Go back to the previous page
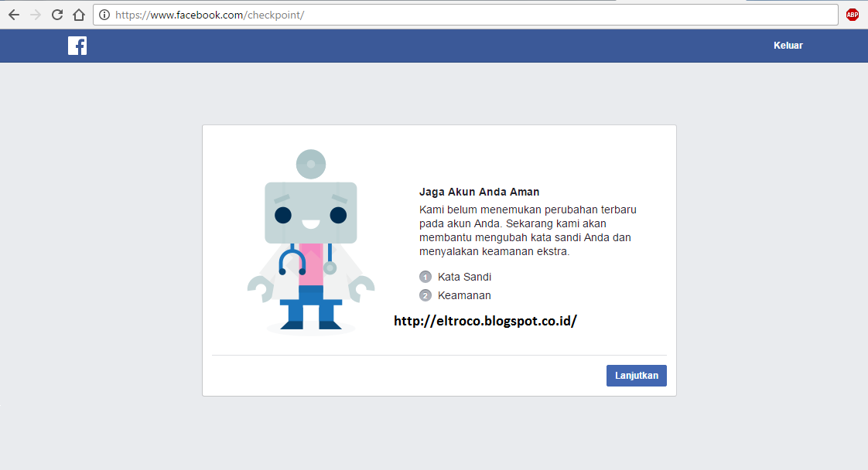The width and height of the screenshot is (868, 470). 14,15
